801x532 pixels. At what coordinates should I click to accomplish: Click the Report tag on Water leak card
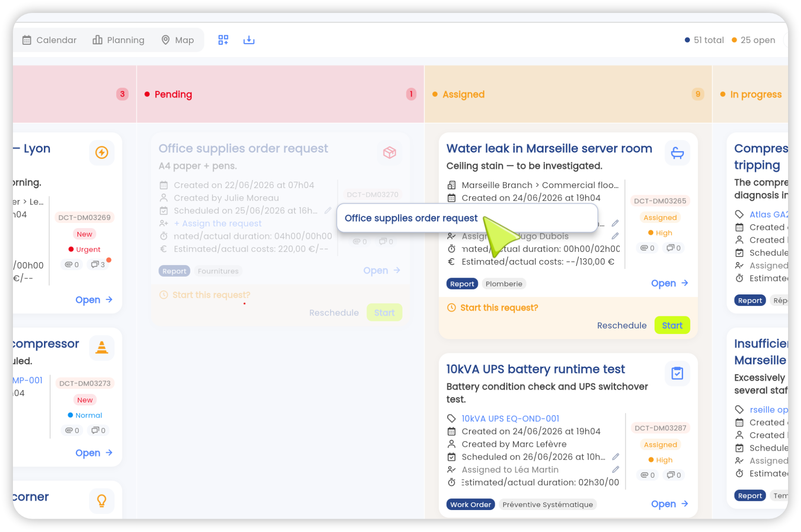pyautogui.click(x=462, y=284)
